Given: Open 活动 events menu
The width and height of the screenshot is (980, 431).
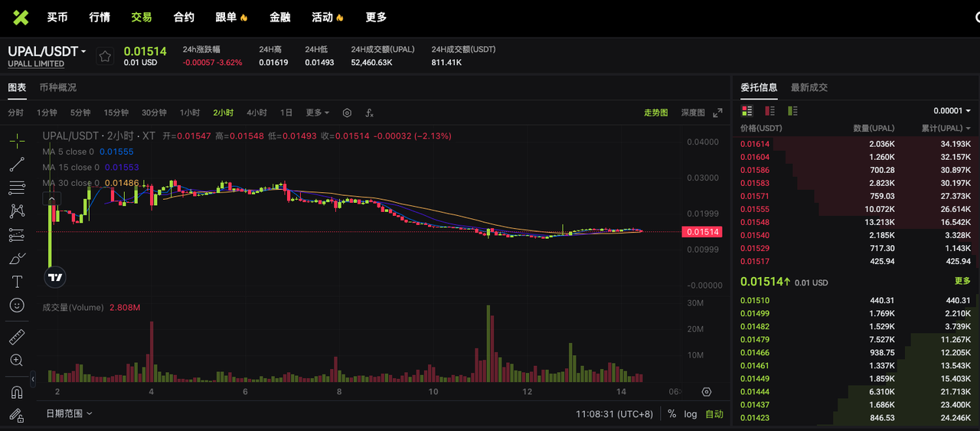Looking at the screenshot, I should (x=327, y=17).
